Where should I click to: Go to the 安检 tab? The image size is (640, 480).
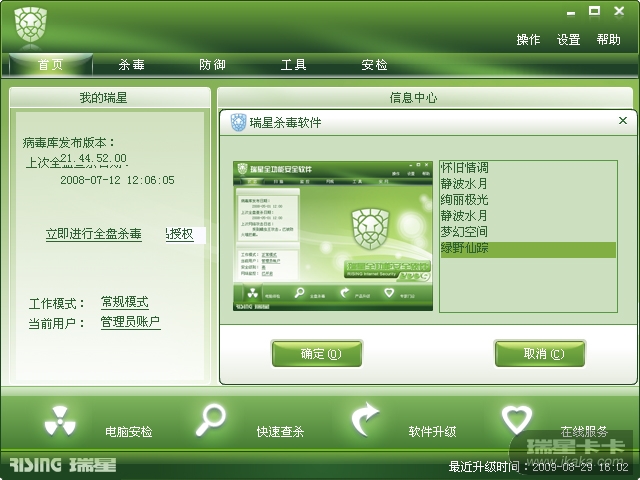[374, 64]
